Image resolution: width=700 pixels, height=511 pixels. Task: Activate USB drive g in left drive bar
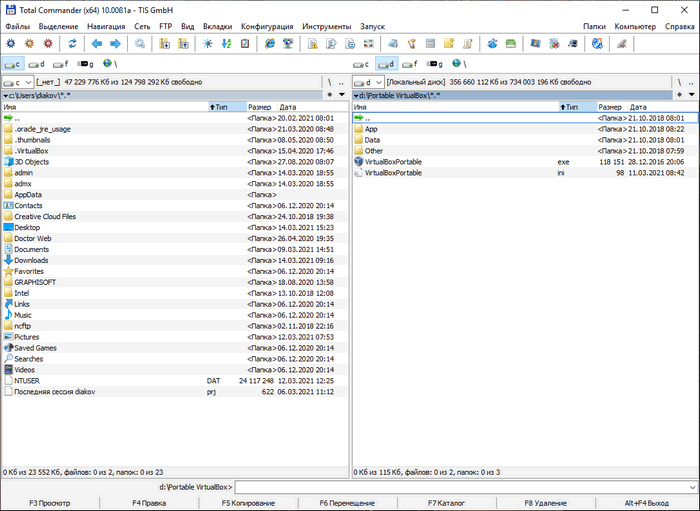click(x=86, y=63)
